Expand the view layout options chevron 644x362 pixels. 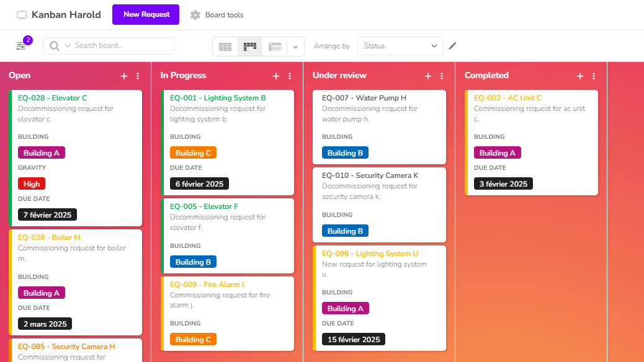coord(296,46)
